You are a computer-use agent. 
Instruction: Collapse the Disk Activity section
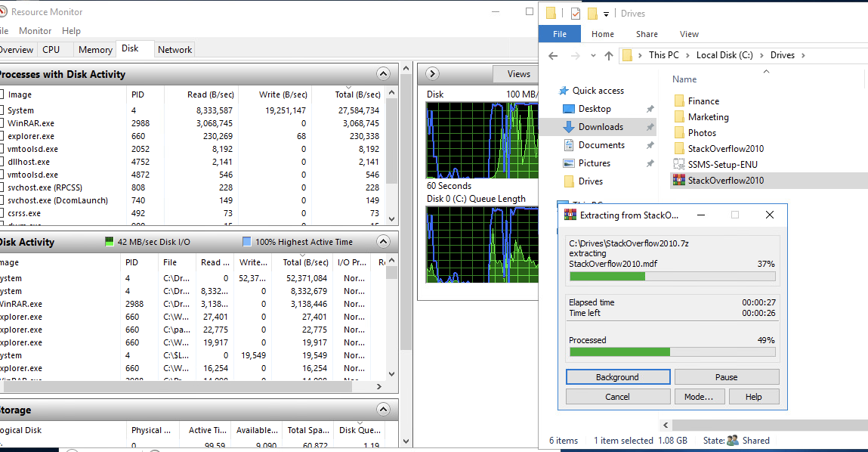click(x=383, y=242)
